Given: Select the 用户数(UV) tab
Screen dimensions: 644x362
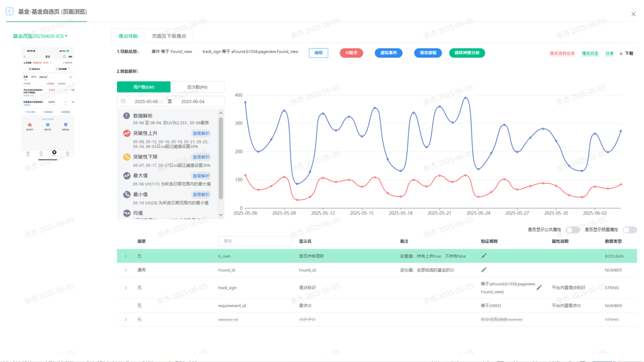Looking at the screenshot, I should (x=144, y=87).
